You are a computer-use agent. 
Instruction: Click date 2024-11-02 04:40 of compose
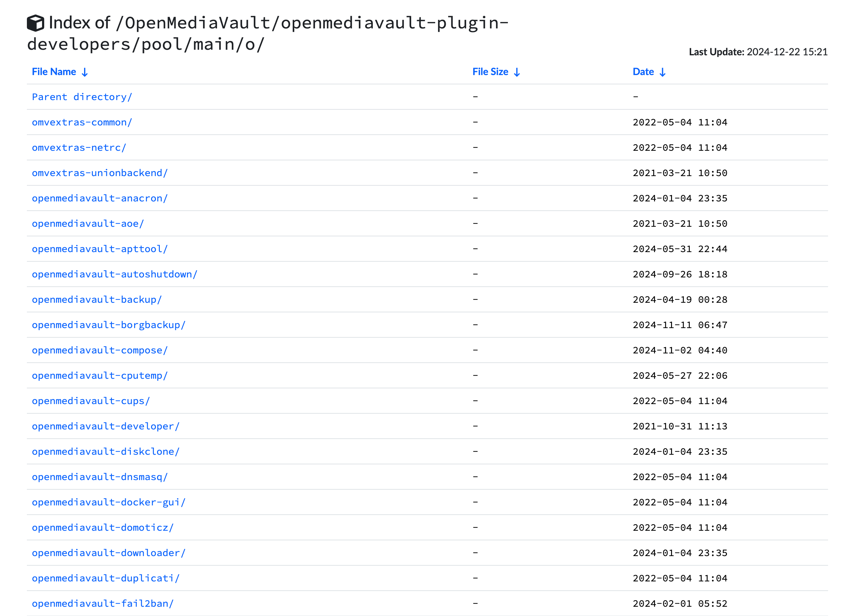point(680,351)
